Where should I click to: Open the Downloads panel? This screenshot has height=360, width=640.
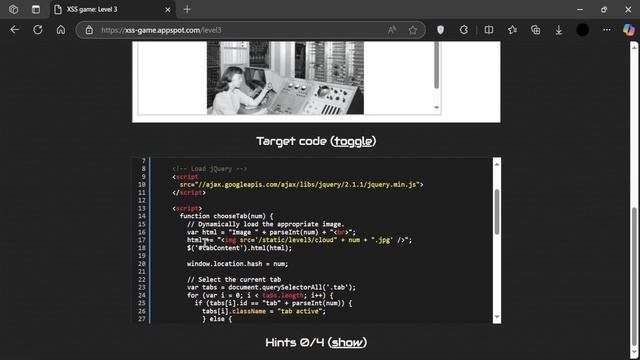[559, 30]
